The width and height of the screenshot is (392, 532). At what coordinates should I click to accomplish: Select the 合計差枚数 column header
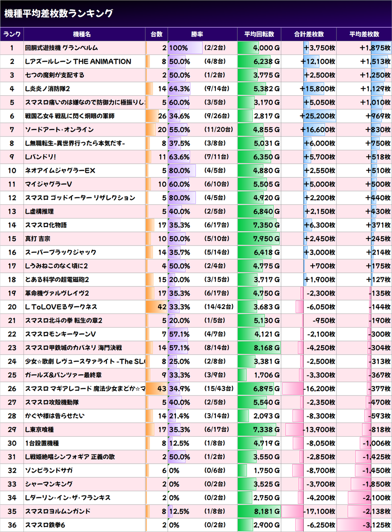[x=309, y=34]
